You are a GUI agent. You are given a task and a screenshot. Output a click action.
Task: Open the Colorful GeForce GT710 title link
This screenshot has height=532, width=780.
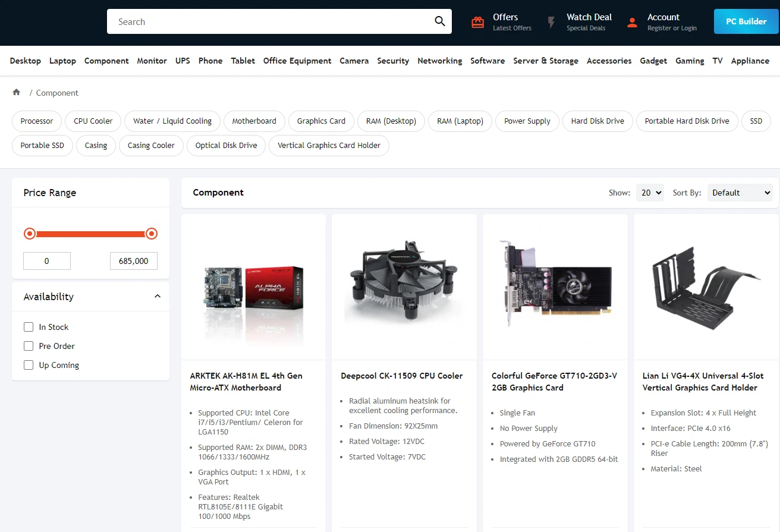click(555, 382)
